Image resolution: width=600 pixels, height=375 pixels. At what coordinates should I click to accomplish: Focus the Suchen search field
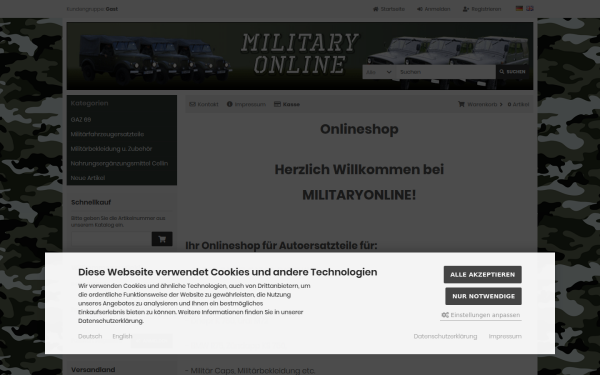pos(446,72)
